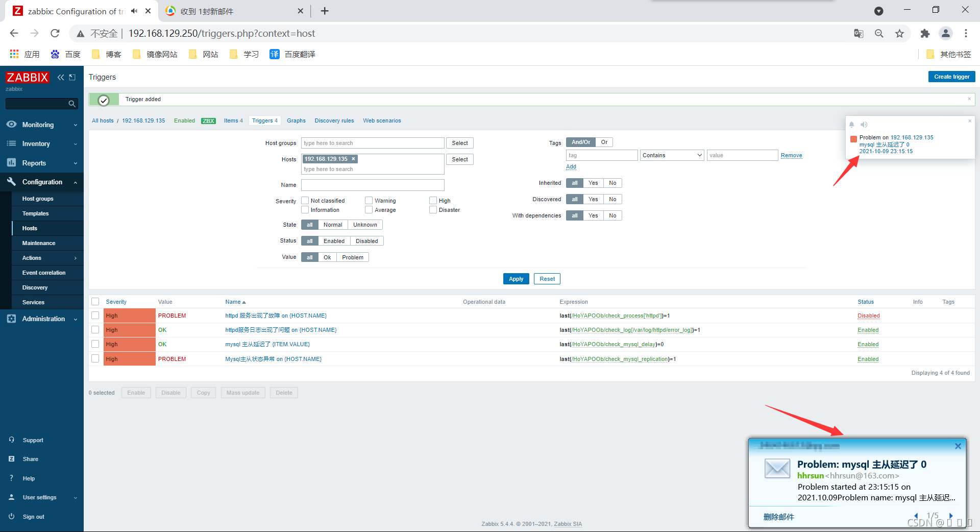Go to previous email in popup
This screenshot has width=980, height=532.
(x=916, y=516)
